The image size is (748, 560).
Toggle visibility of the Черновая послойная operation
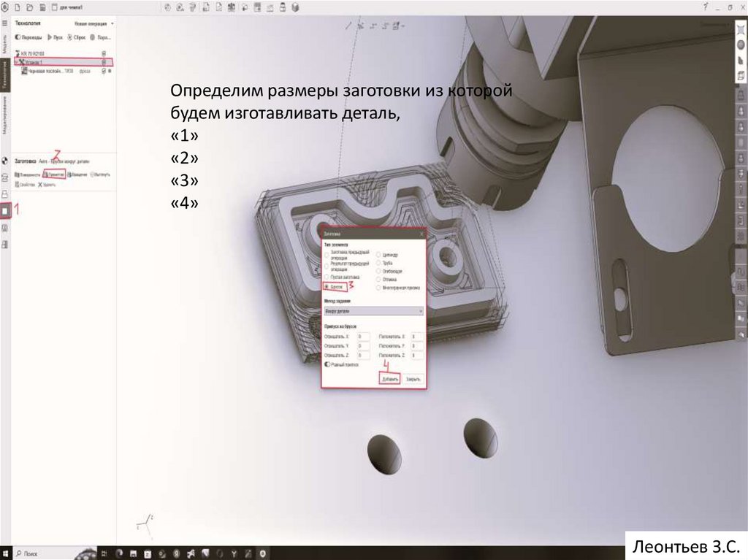coord(104,71)
